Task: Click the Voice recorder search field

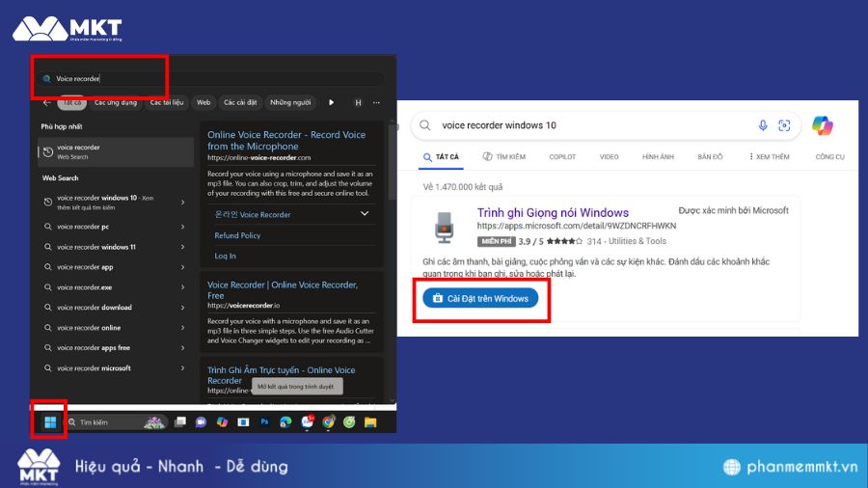Action: coord(210,78)
